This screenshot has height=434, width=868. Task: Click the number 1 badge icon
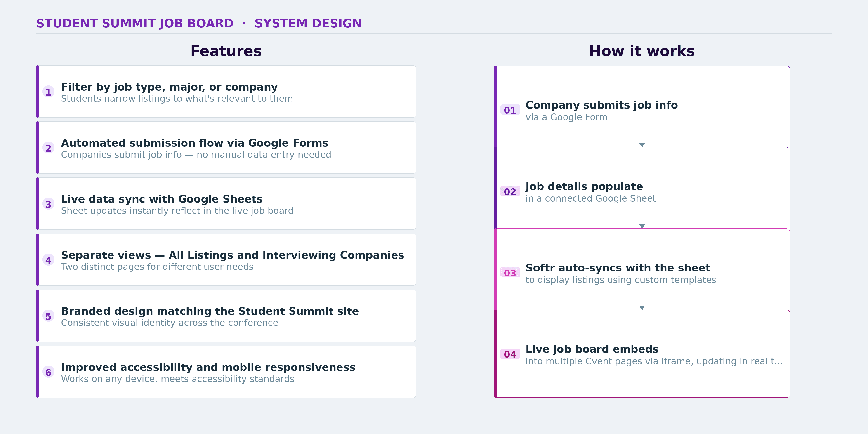(x=48, y=92)
